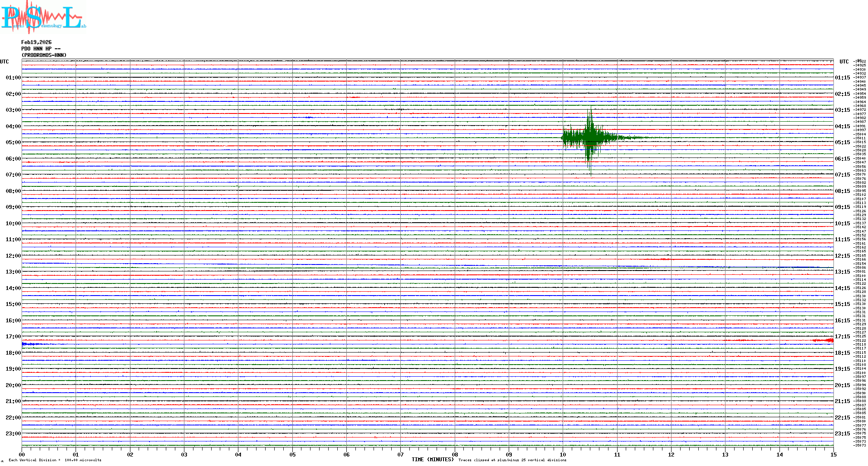
Task: Click the TIME (MINUTES) axis title
Action: pos(432,460)
